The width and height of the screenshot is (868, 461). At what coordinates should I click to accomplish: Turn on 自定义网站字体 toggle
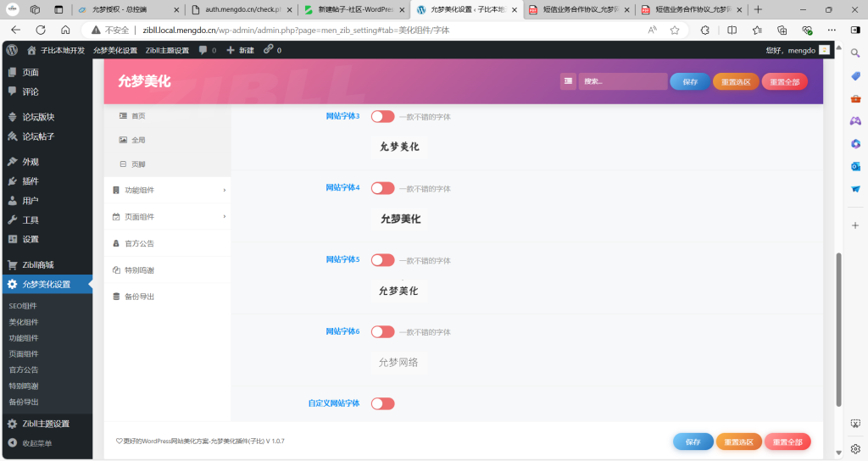[382, 403]
